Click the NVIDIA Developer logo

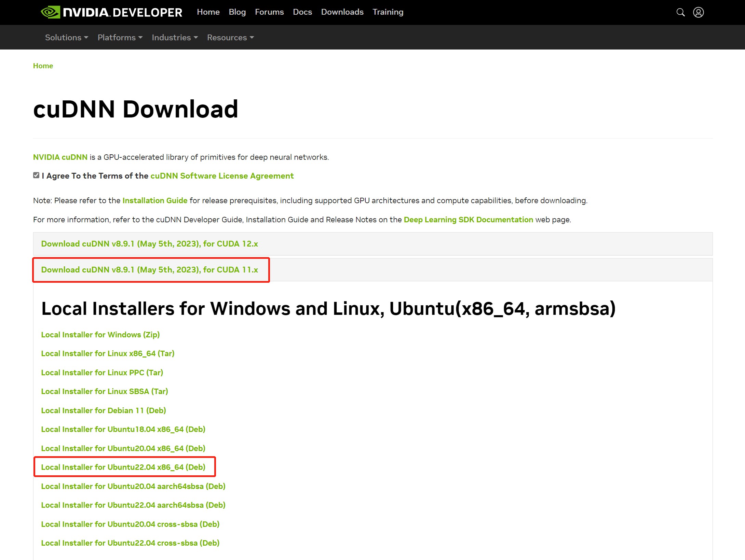[111, 12]
